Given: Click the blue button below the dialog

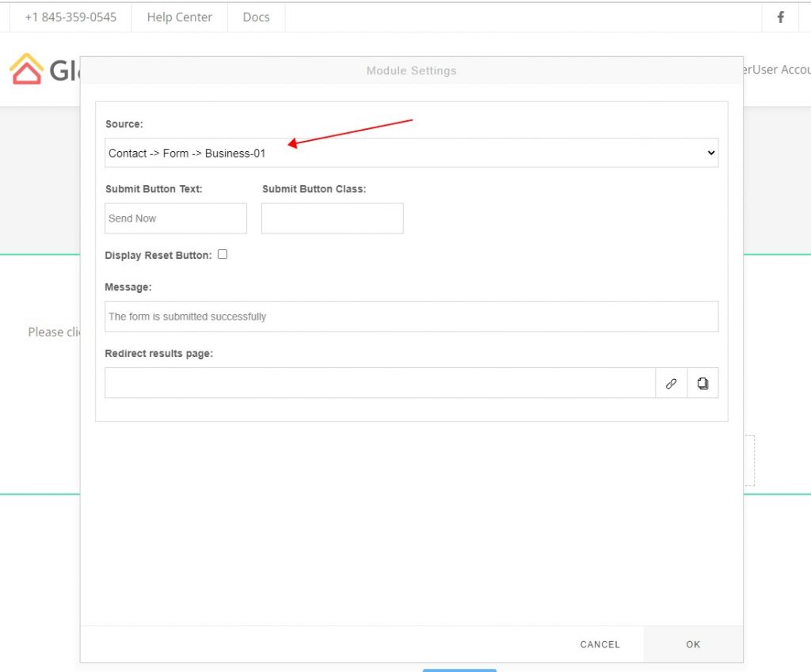Looking at the screenshot, I should (459, 669).
